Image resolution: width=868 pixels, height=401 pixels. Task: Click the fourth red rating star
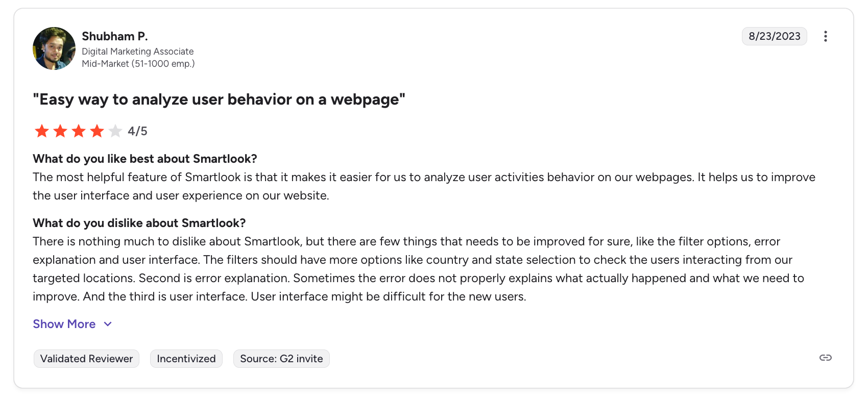point(97,131)
